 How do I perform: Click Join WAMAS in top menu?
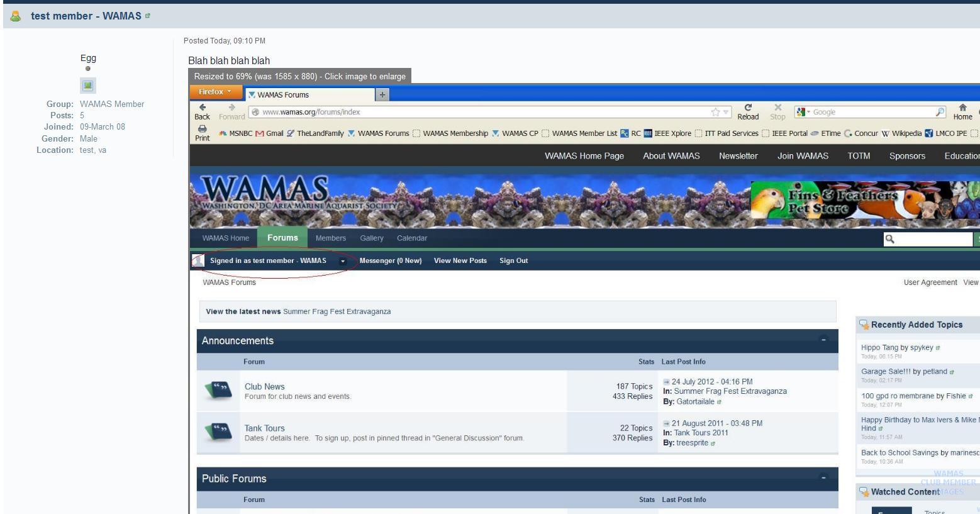click(803, 156)
